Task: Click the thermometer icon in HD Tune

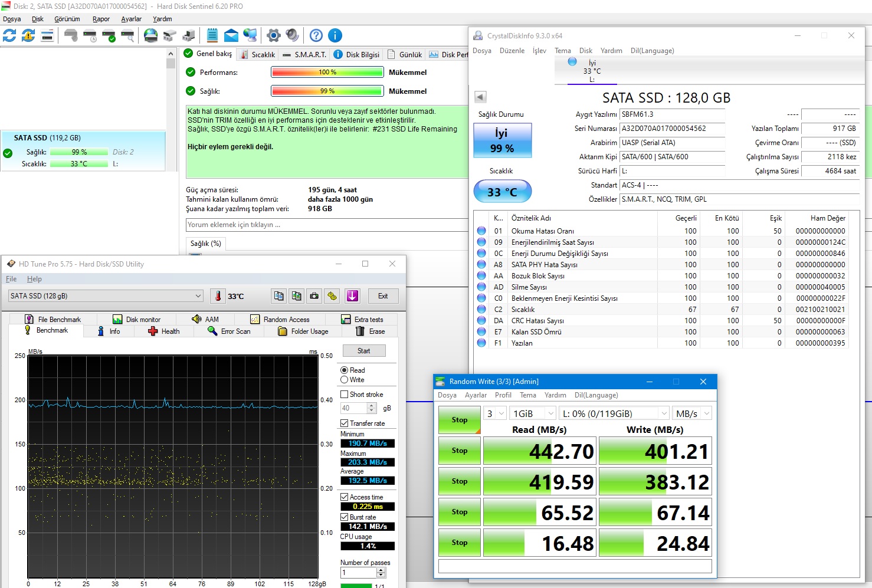Action: pos(218,296)
